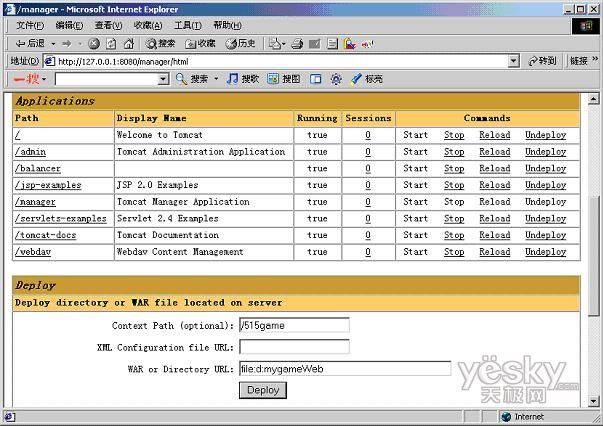Click the Refresh page icon

click(110, 43)
